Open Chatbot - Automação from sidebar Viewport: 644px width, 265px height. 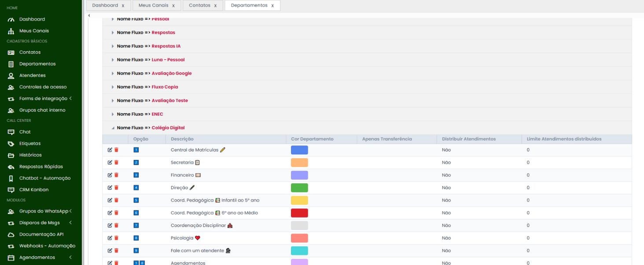tap(44, 178)
